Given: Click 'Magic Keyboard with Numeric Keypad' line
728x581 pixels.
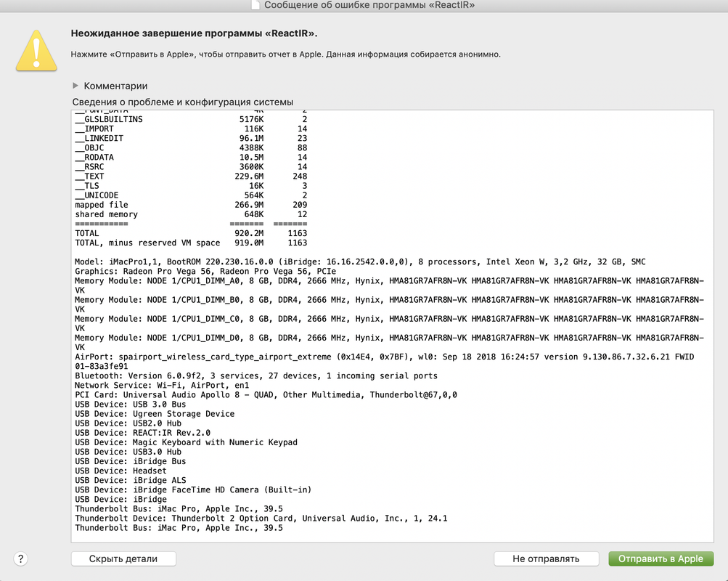Looking at the screenshot, I should click(186, 442).
